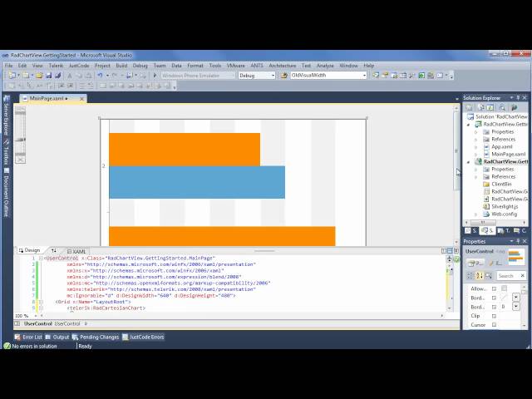This screenshot has width=532, height=399.
Task: Select the MainPage.xaml document tab
Action: click(47, 98)
